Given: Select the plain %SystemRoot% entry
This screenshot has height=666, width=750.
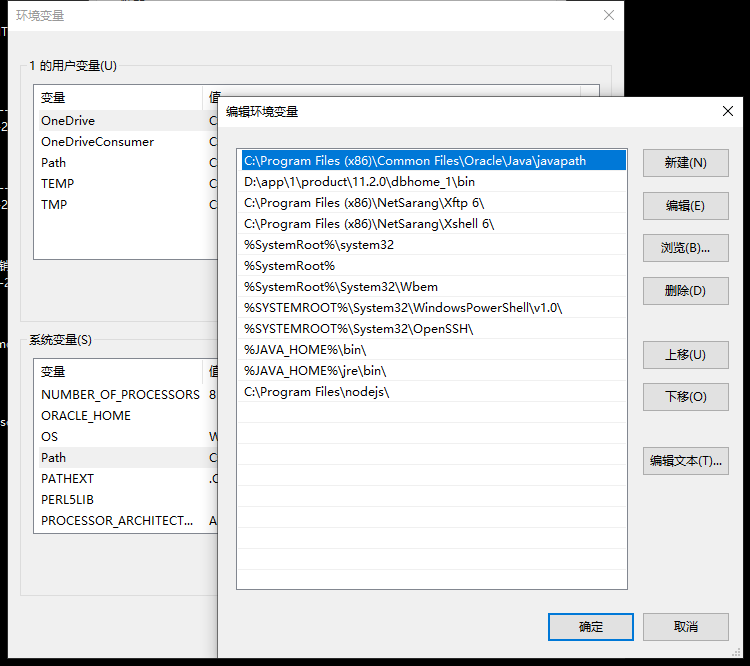Looking at the screenshot, I should [433, 266].
